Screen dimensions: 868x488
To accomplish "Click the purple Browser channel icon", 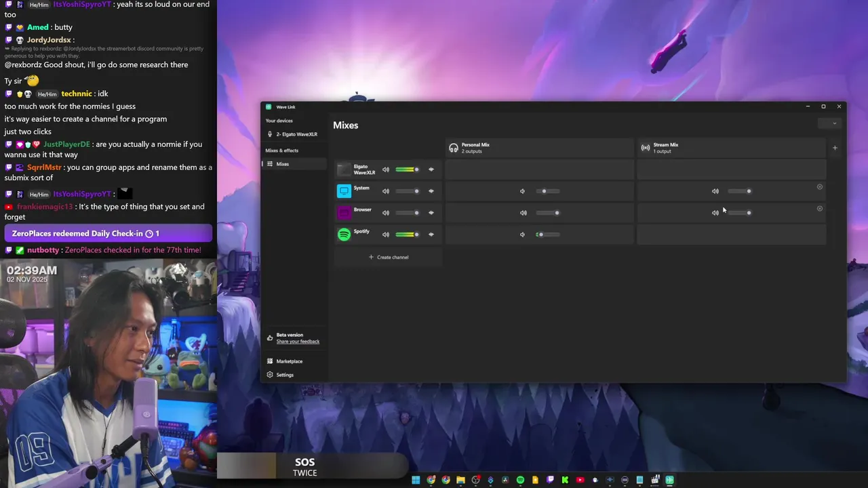I will pos(344,213).
